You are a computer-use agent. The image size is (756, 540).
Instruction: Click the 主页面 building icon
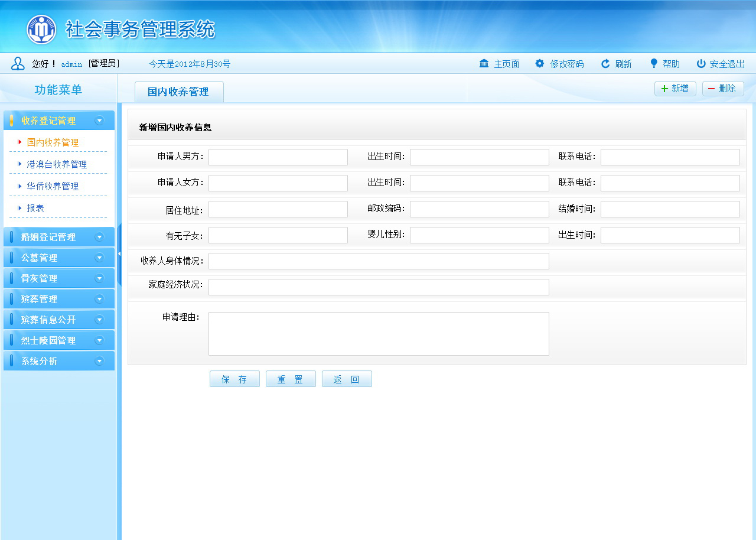(x=484, y=63)
